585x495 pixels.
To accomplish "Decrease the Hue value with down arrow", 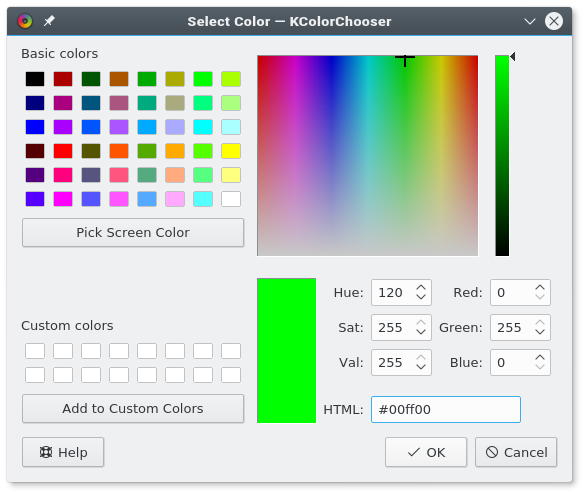I will pos(421,297).
